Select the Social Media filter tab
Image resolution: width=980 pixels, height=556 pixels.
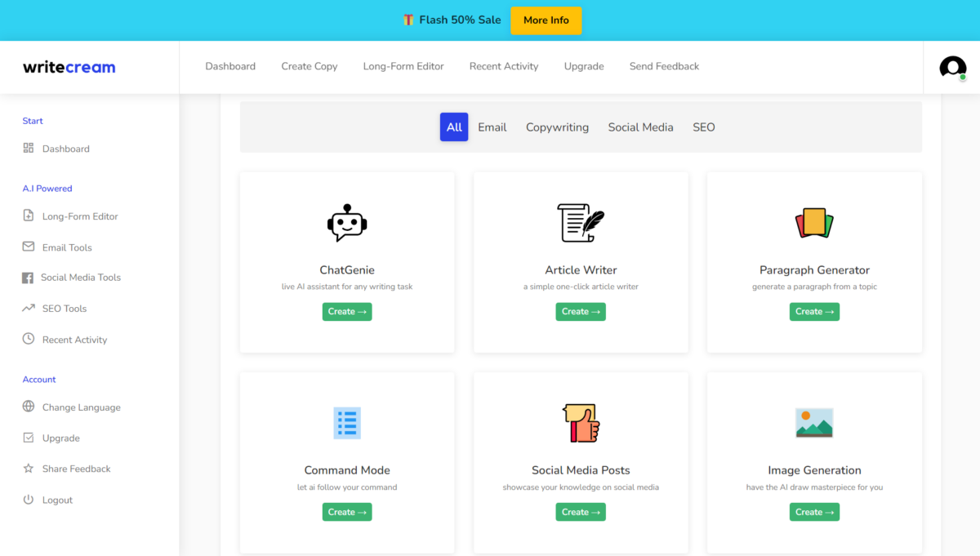click(640, 127)
